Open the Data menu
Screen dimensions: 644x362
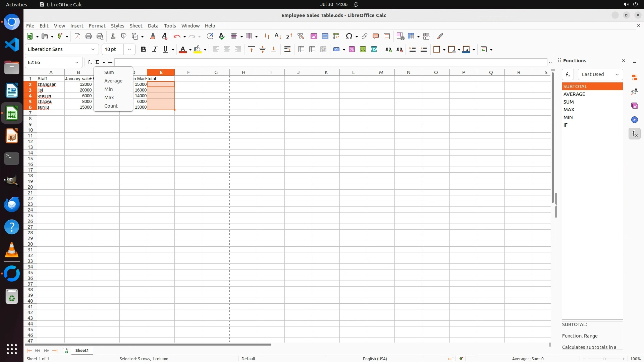[x=153, y=26]
